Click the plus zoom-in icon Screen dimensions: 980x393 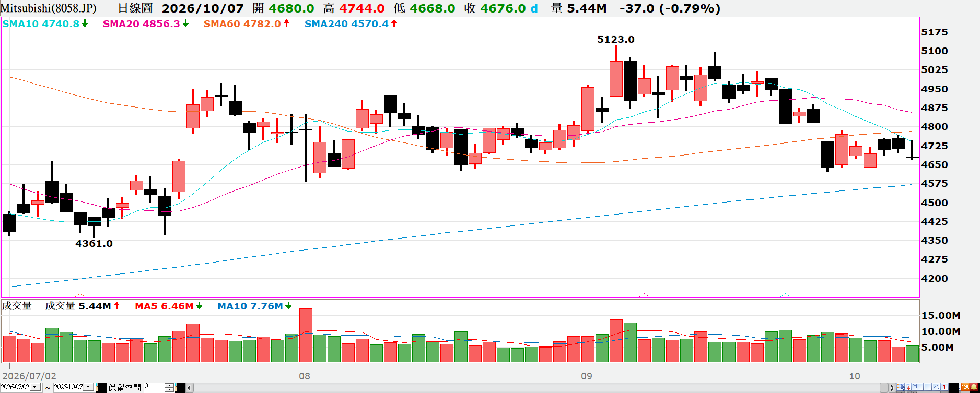[928, 387]
